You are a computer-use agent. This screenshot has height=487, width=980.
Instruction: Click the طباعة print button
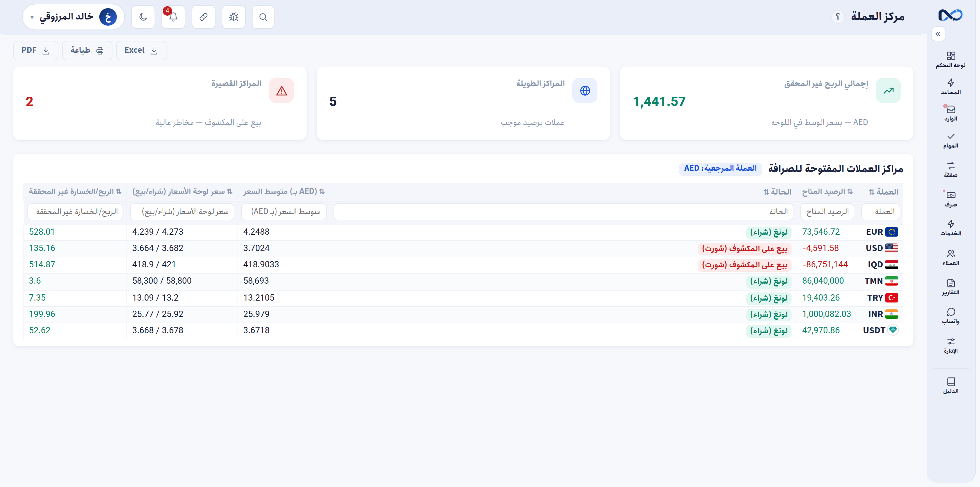(87, 50)
